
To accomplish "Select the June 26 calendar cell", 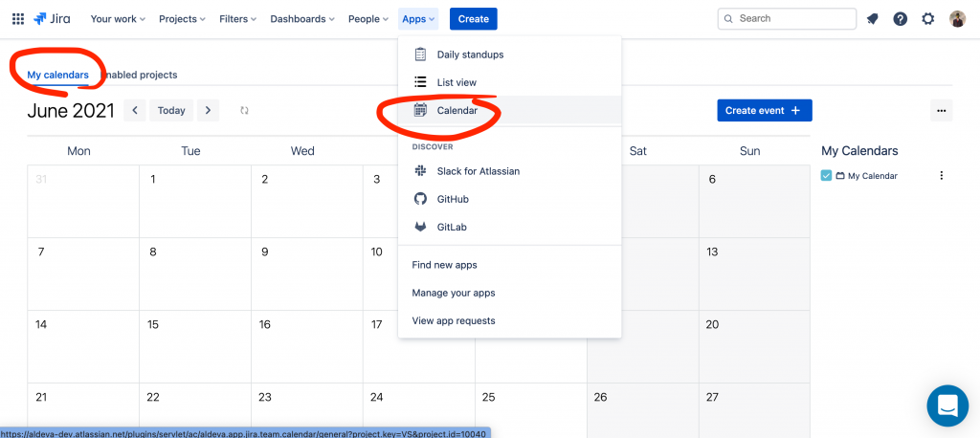I will coord(642,410).
